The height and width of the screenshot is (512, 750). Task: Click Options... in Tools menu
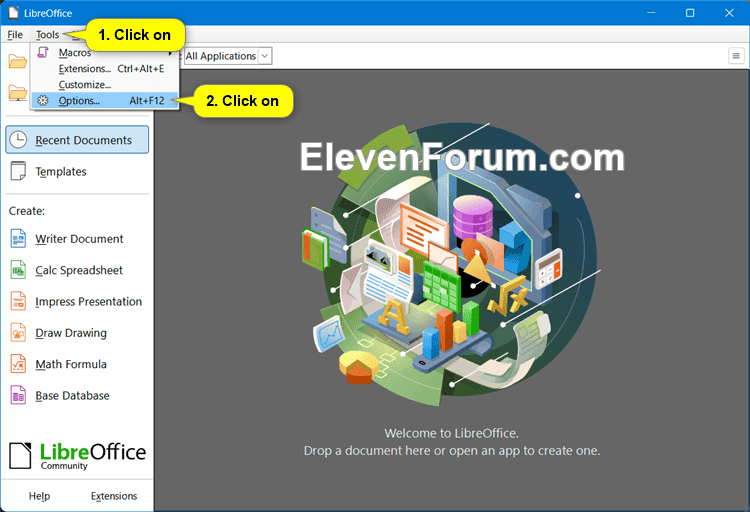click(105, 100)
